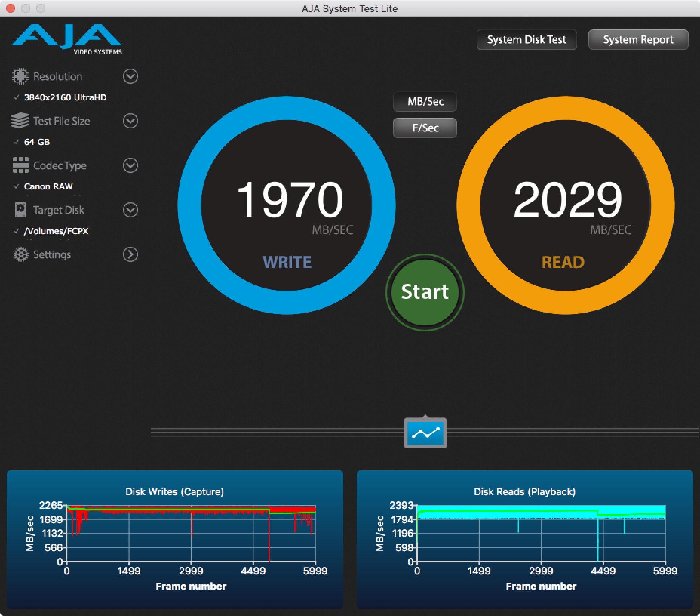The height and width of the screenshot is (616, 700).
Task: Click the Codec Type film strip icon
Action: (x=20, y=165)
